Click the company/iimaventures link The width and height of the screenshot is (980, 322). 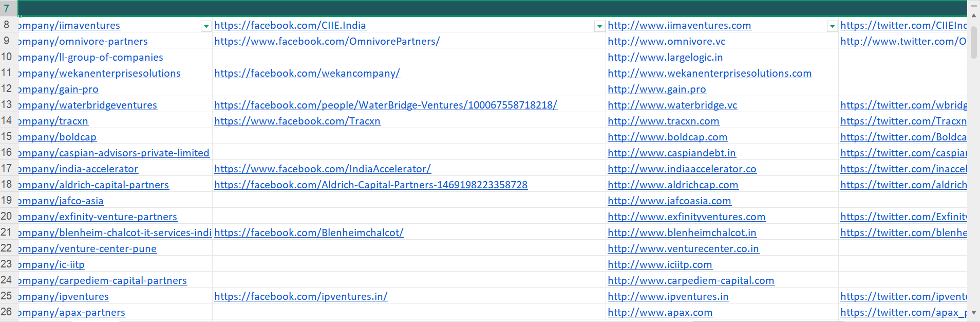coord(69,26)
